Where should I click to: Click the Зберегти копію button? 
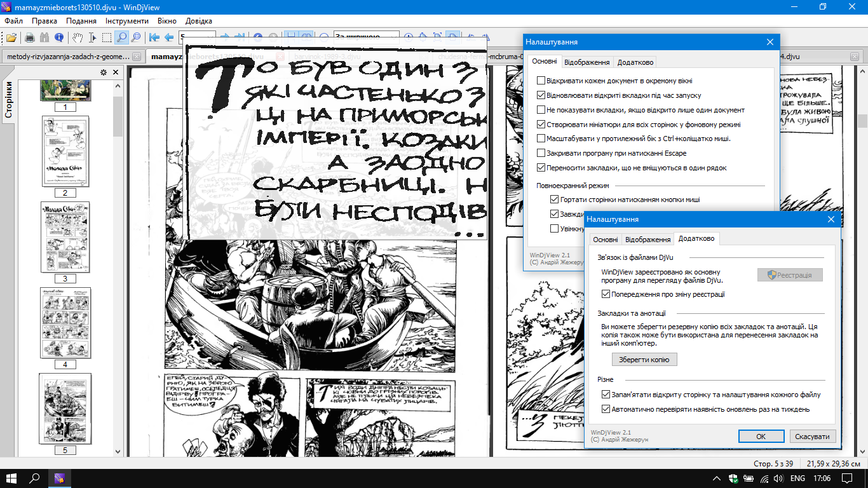click(x=644, y=360)
